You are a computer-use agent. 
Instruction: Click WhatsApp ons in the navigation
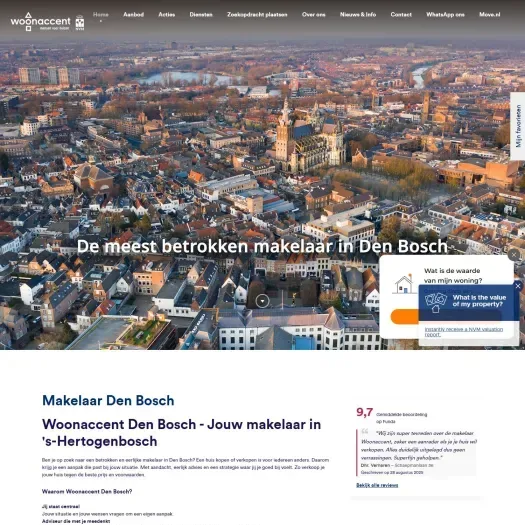[445, 14]
